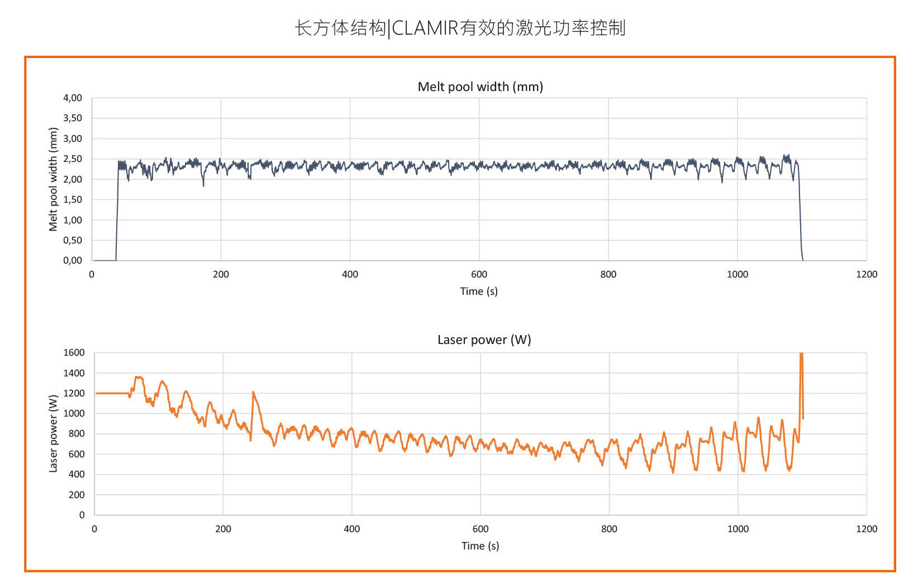Screen dimensions: 923x588
Task: Click x-axis '0' of the melt pool chart
Action: [x=92, y=274]
